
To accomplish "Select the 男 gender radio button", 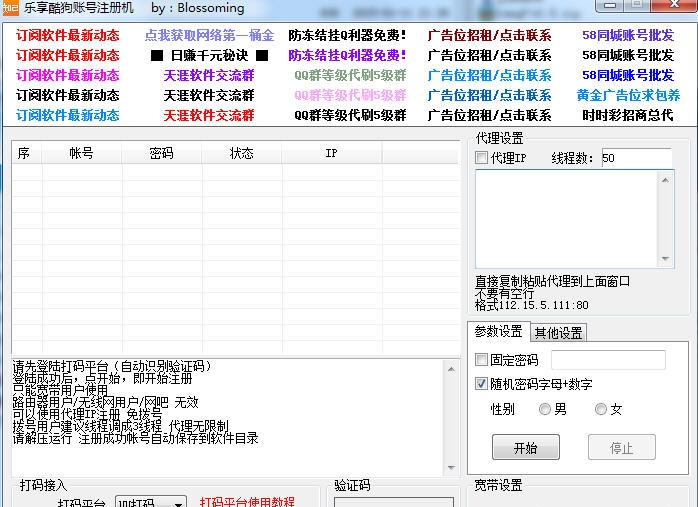I will [x=545, y=409].
